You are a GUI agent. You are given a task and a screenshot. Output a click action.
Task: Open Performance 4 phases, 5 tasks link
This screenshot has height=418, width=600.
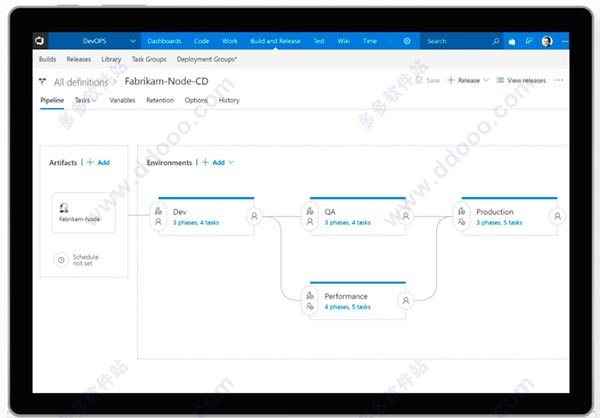coord(347,307)
